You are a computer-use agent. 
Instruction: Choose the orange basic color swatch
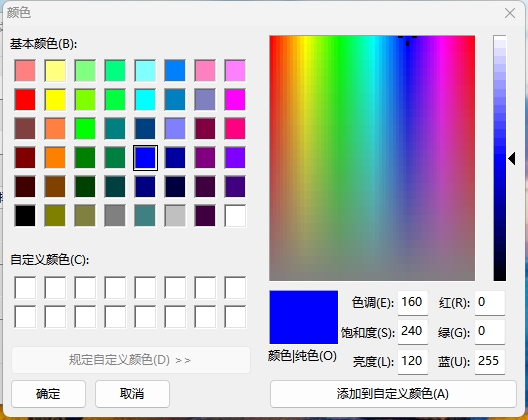[x=55, y=158]
